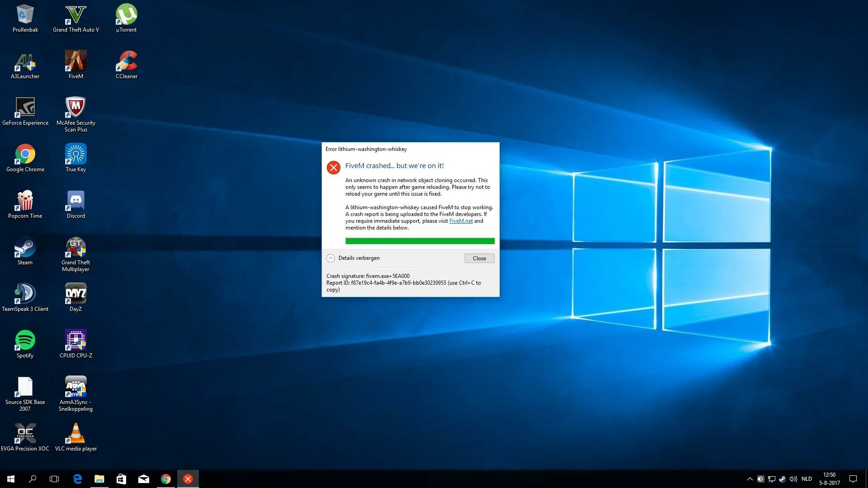Viewport: 868px width, 488px height.
Task: Select the Popcorn Time desktop icon
Action: (25, 205)
